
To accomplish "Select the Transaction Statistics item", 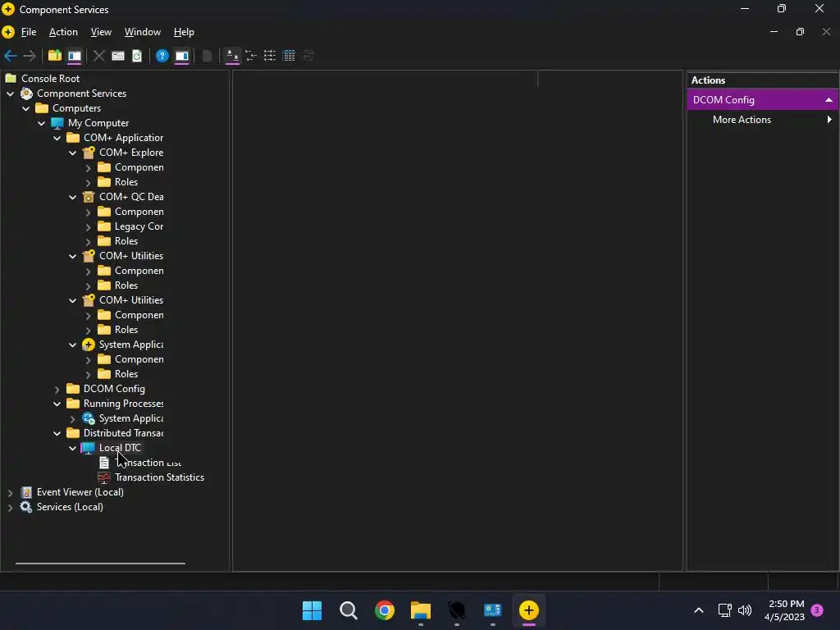I will tap(159, 477).
